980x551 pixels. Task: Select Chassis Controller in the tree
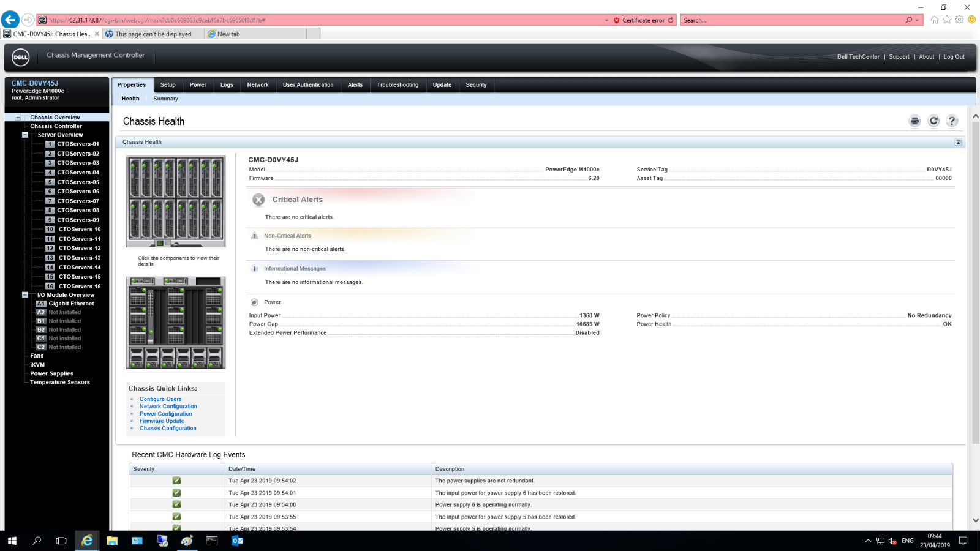click(56, 126)
